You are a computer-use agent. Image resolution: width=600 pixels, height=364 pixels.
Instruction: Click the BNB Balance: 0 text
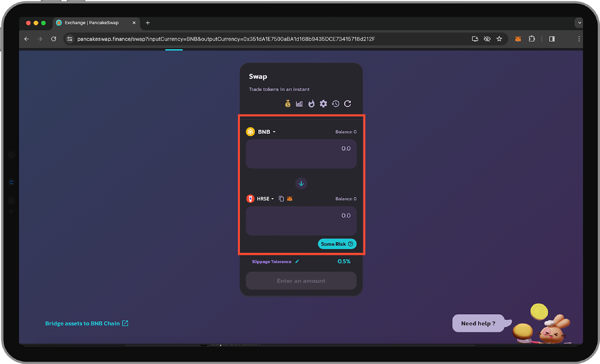click(x=346, y=132)
